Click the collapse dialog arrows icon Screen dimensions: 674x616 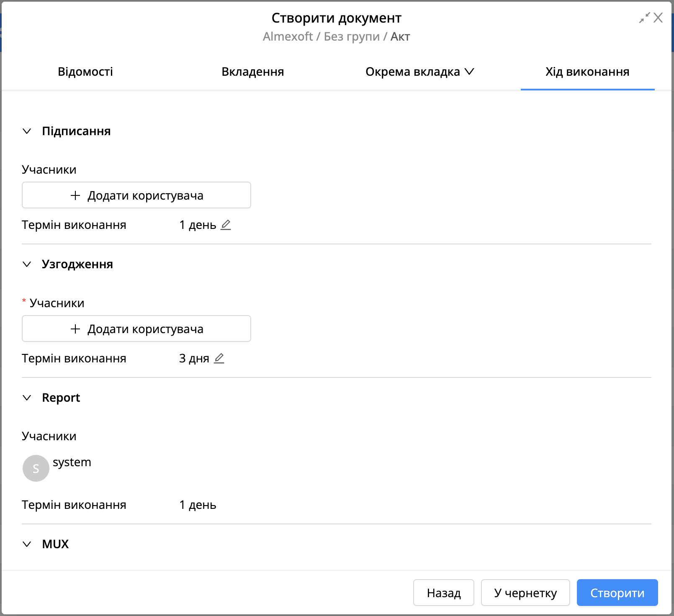644,18
